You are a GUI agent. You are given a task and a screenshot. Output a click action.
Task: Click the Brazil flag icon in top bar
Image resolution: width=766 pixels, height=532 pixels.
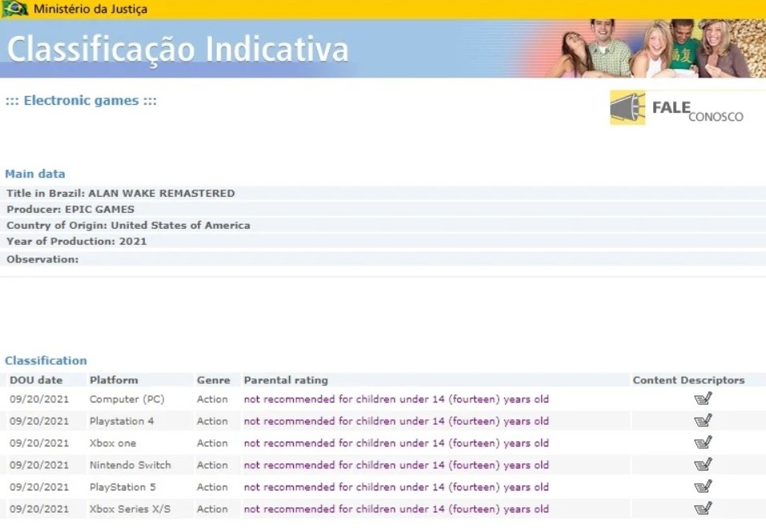[x=15, y=10]
